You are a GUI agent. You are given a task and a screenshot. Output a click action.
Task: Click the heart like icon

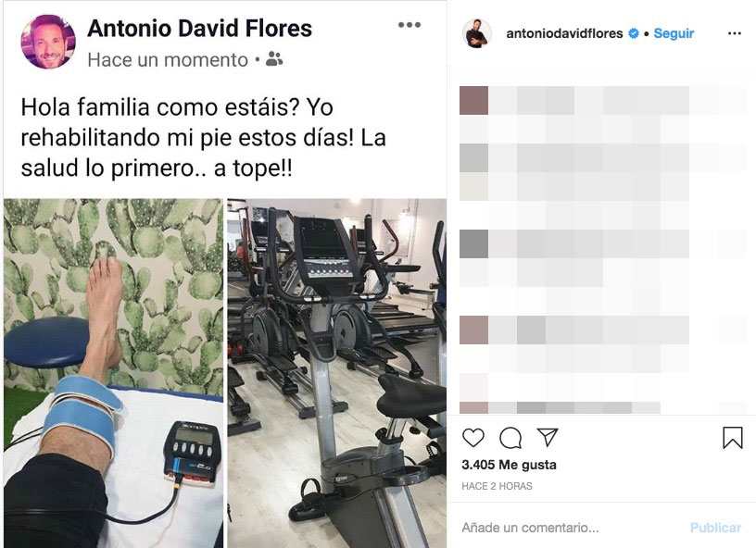tap(473, 438)
